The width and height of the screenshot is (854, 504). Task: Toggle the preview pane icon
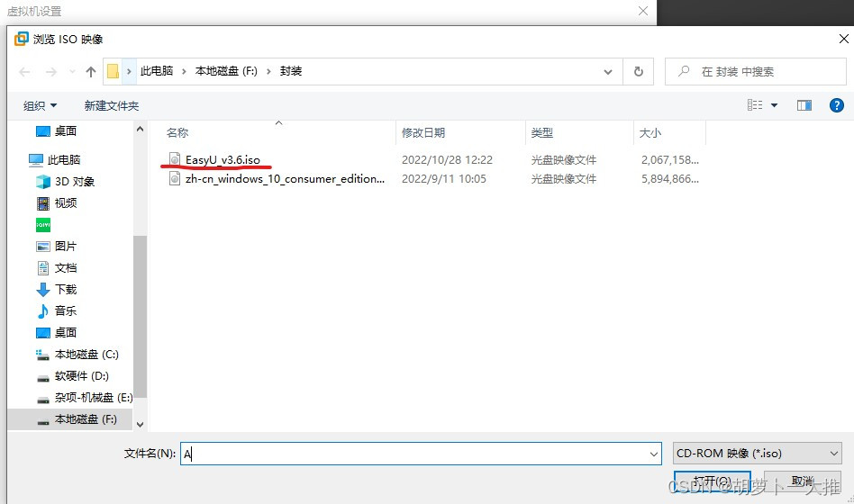pos(804,105)
